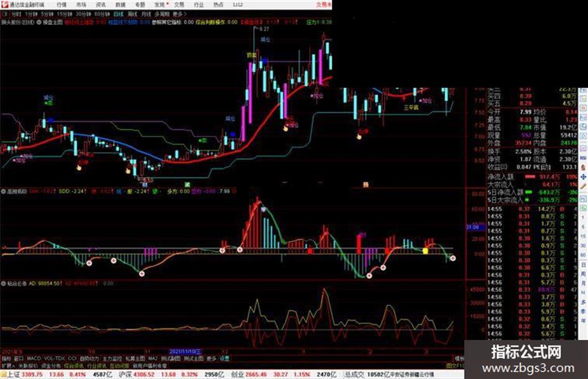Select the 多周期 tab

pos(162,14)
